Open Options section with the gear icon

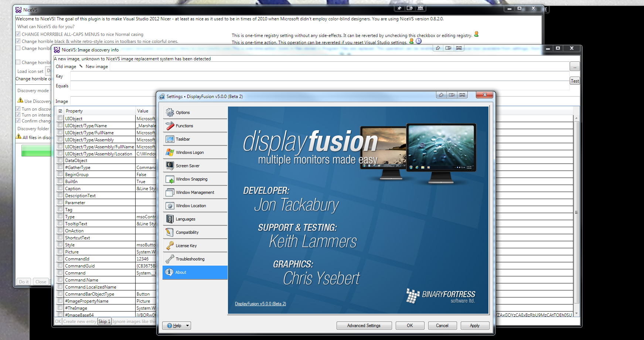(170, 112)
